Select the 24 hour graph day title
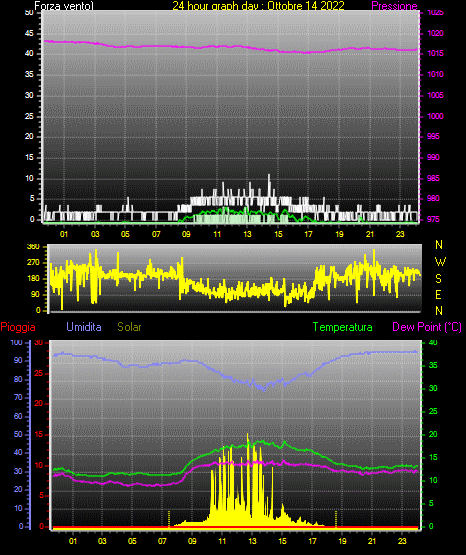 (258, 6)
